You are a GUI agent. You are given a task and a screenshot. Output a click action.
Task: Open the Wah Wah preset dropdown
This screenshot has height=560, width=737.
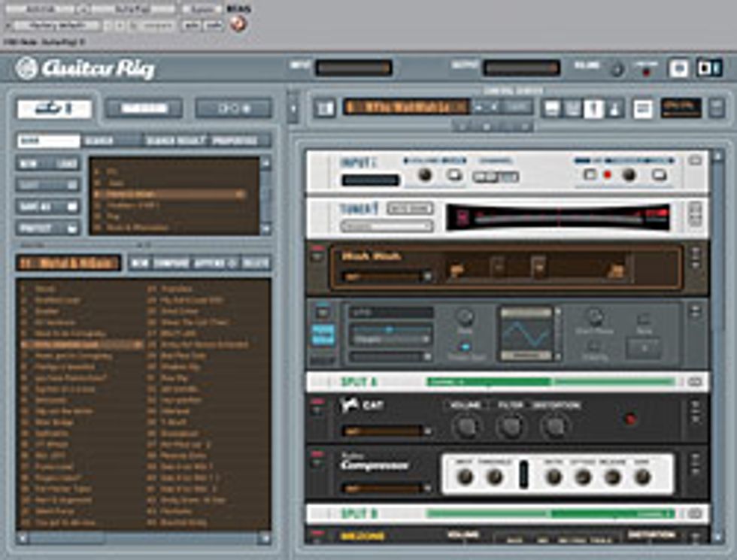[387, 276]
